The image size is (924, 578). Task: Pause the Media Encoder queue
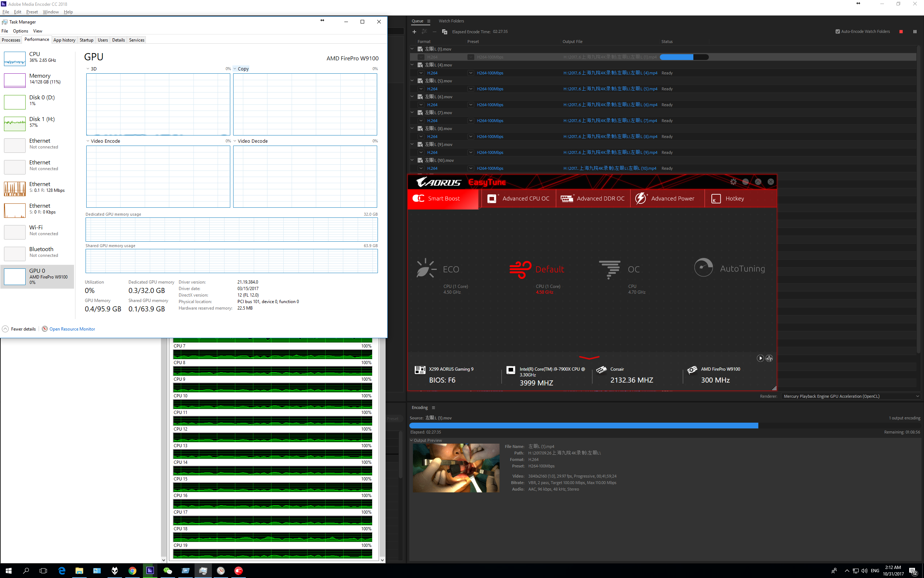click(915, 32)
